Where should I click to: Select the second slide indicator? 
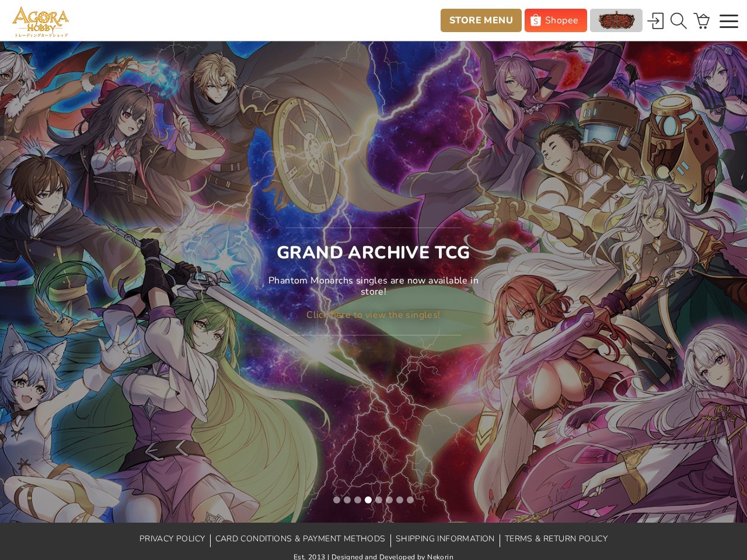click(347, 500)
